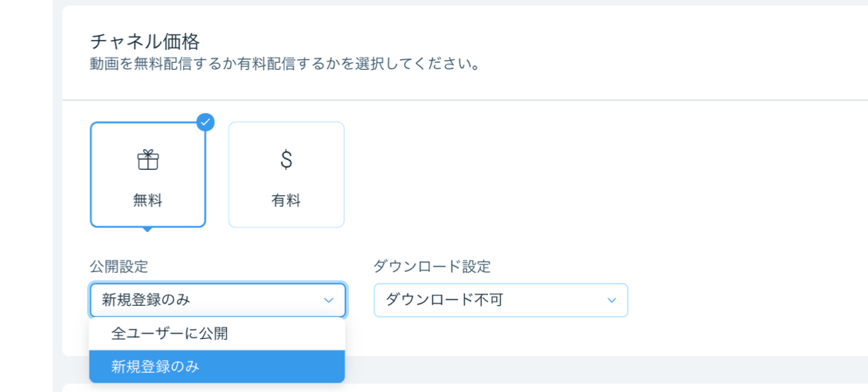Click the divider line below the チャネル価格 header
The width and height of the screenshot is (868, 392).
click(465, 100)
